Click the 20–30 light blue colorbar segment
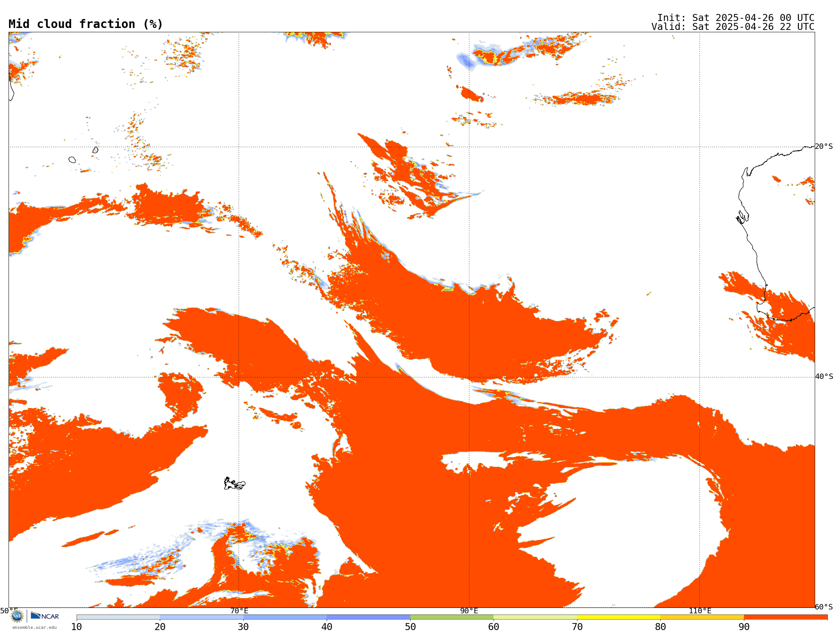Image resolution: width=840 pixels, height=632 pixels. click(x=202, y=617)
